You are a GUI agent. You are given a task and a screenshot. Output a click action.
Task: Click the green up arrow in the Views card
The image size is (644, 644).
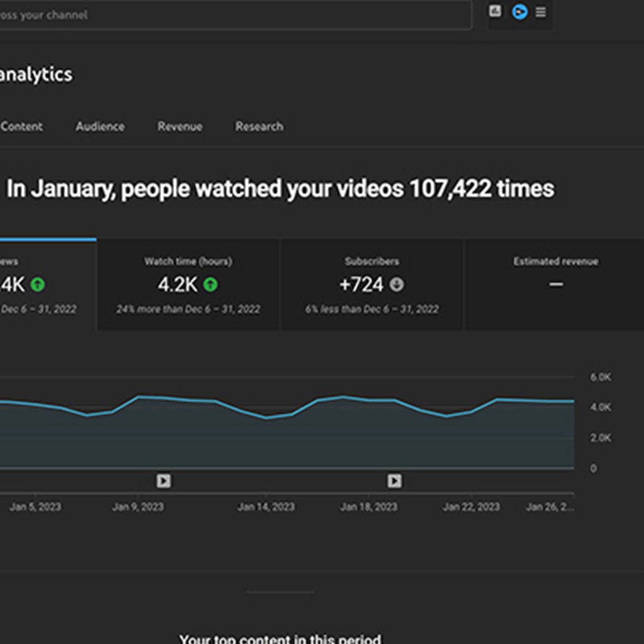point(38,285)
